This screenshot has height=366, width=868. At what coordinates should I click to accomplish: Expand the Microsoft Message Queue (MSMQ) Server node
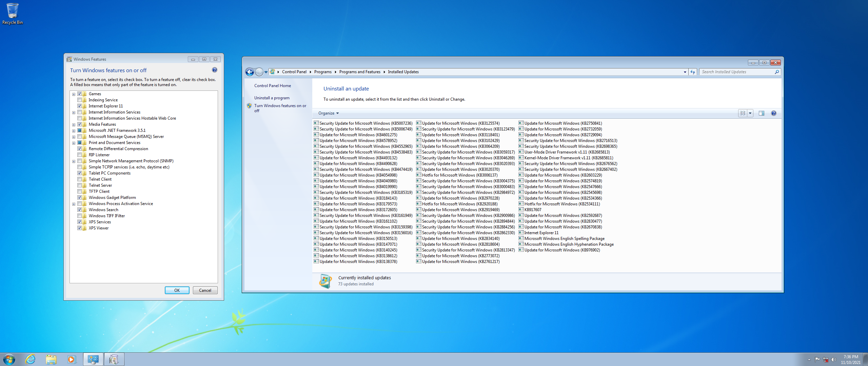(x=74, y=137)
